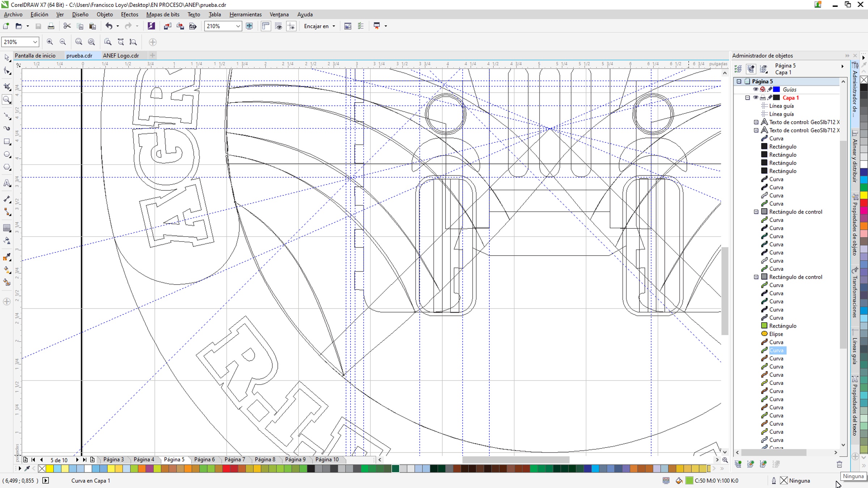Click the horizontal scrollbar thumb of canvas

click(516, 460)
